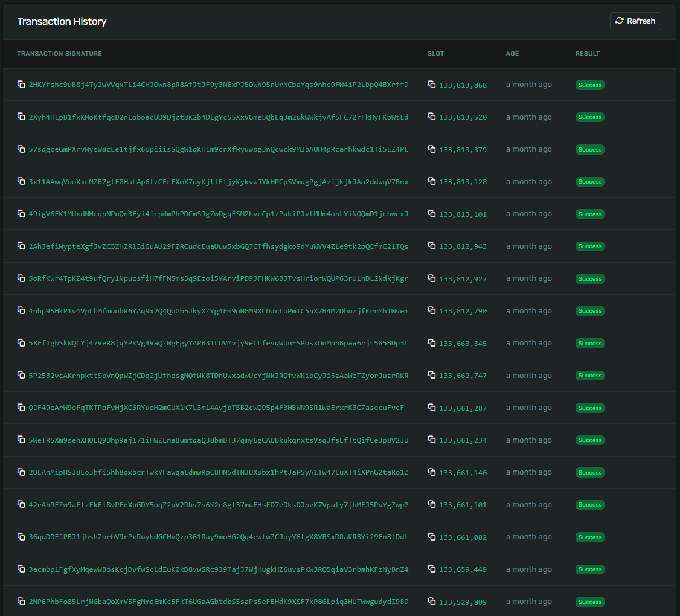
Task: Open transaction 4nhp9SHkP1v4VpLbMf
Action: [219, 311]
